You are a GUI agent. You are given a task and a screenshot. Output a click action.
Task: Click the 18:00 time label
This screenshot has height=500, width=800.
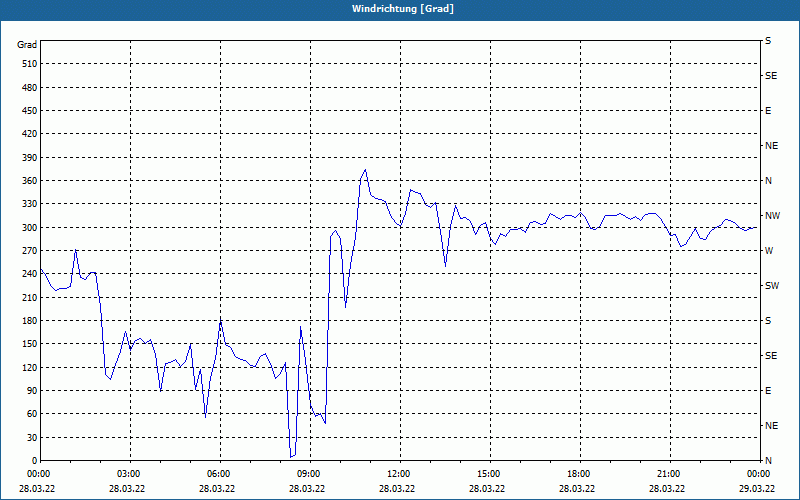pyautogui.click(x=577, y=474)
